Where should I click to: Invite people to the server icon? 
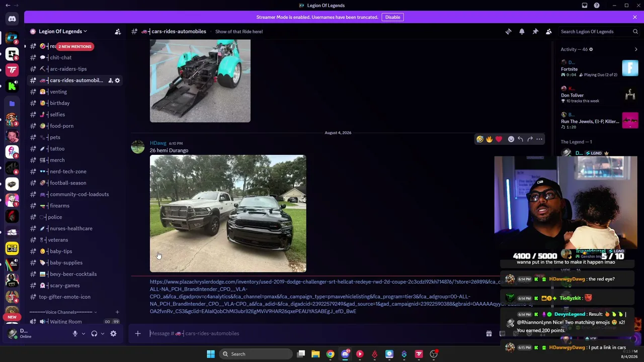tap(118, 32)
